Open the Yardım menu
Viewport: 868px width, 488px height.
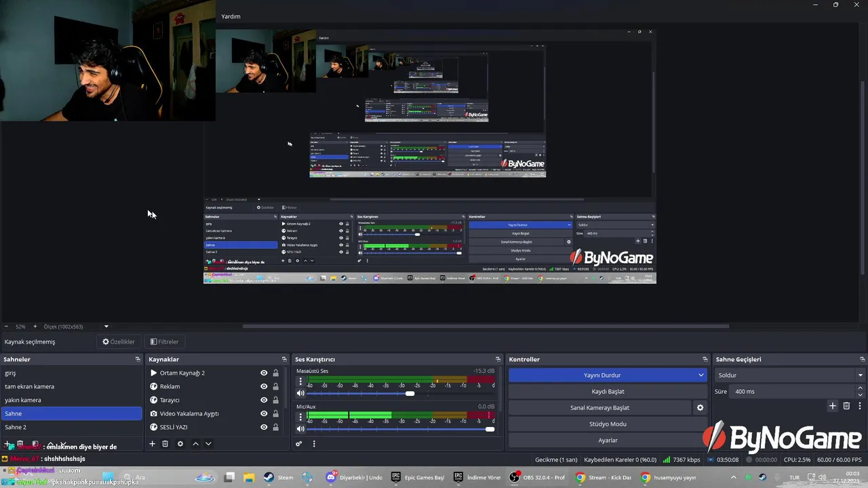click(x=231, y=16)
